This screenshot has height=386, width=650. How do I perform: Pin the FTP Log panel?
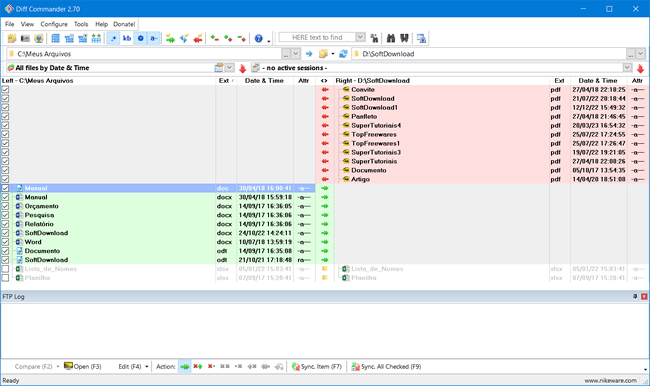pyautogui.click(x=635, y=296)
